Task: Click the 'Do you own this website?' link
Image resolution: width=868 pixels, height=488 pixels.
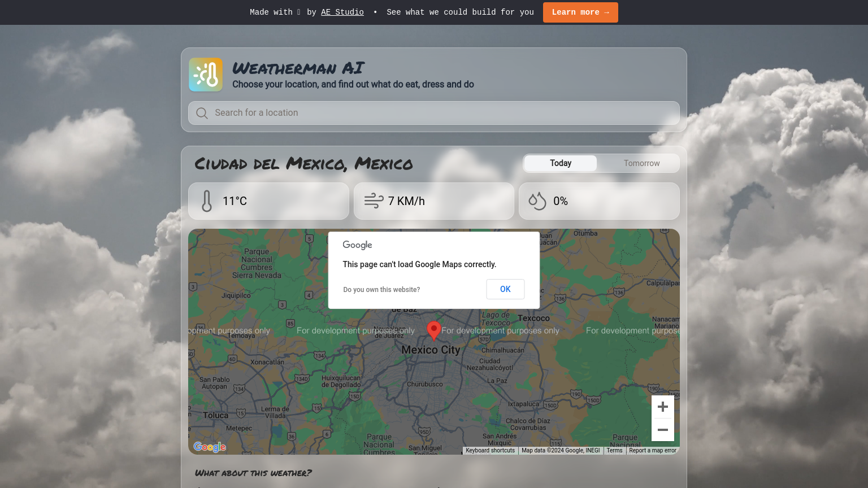Action: pyautogui.click(x=381, y=289)
